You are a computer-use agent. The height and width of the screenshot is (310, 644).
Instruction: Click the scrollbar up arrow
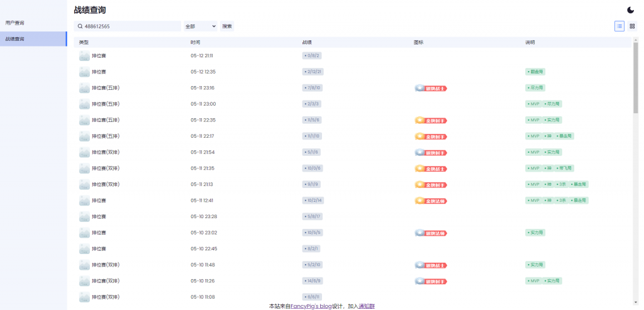click(636, 40)
